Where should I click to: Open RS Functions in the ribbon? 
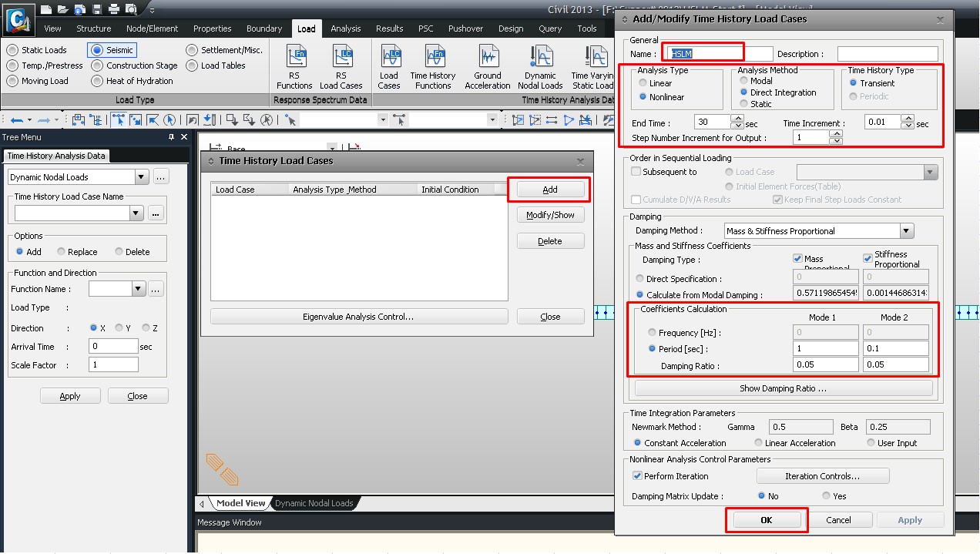point(294,67)
